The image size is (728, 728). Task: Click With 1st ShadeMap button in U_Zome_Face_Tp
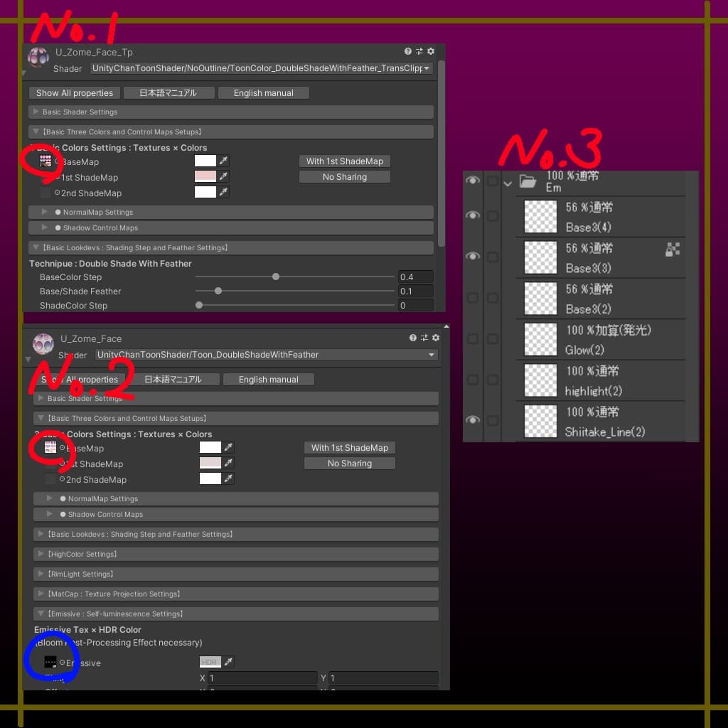pyautogui.click(x=345, y=161)
